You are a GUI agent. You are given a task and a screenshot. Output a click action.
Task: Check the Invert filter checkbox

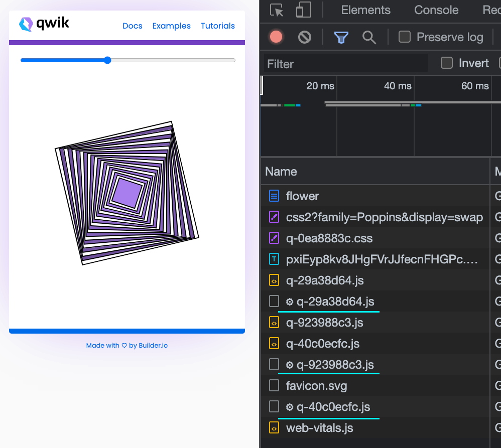(x=446, y=63)
